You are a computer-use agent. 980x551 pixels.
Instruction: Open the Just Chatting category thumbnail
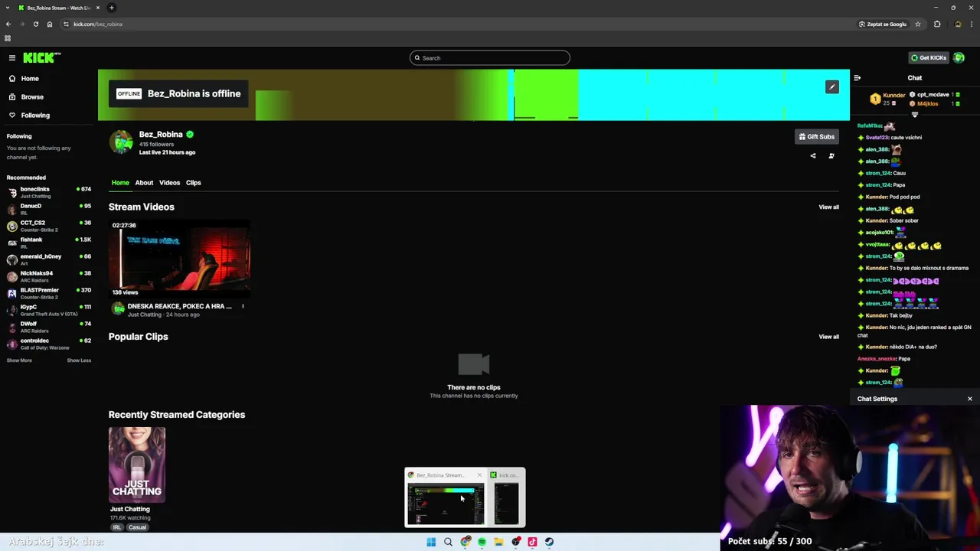coord(136,465)
